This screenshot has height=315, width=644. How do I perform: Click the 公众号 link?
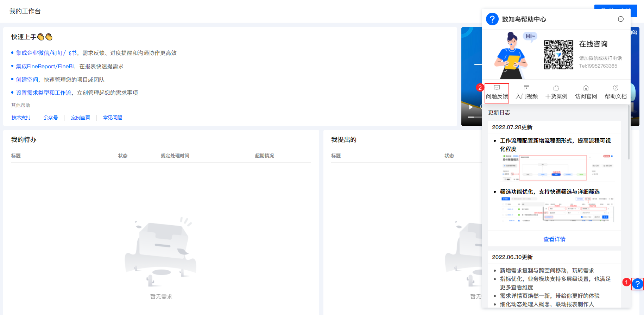click(x=51, y=118)
